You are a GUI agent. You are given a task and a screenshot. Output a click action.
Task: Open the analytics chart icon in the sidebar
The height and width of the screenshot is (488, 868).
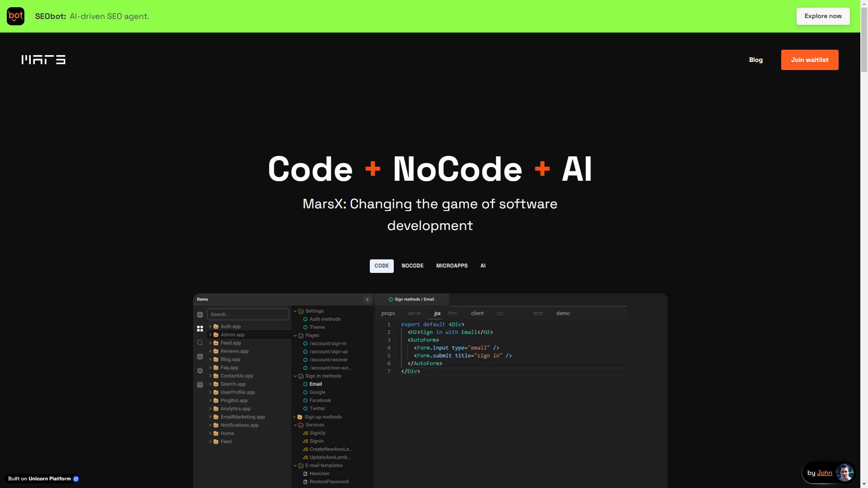click(200, 357)
